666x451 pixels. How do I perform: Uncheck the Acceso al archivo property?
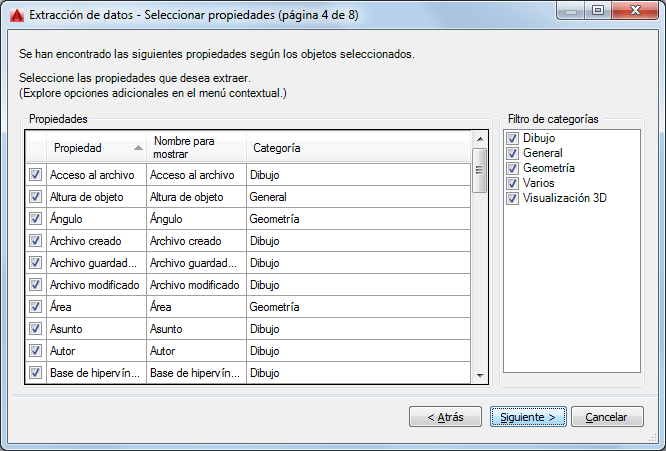[x=35, y=175]
